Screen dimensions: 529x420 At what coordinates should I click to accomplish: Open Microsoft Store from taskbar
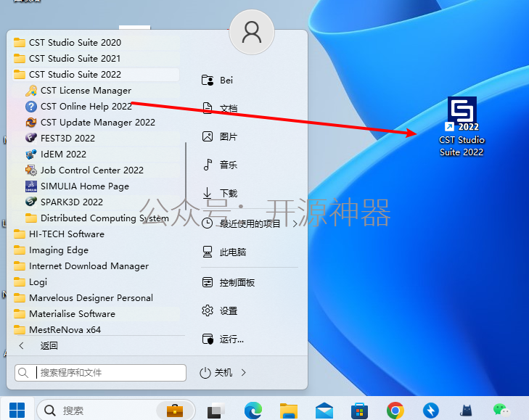pos(360,411)
